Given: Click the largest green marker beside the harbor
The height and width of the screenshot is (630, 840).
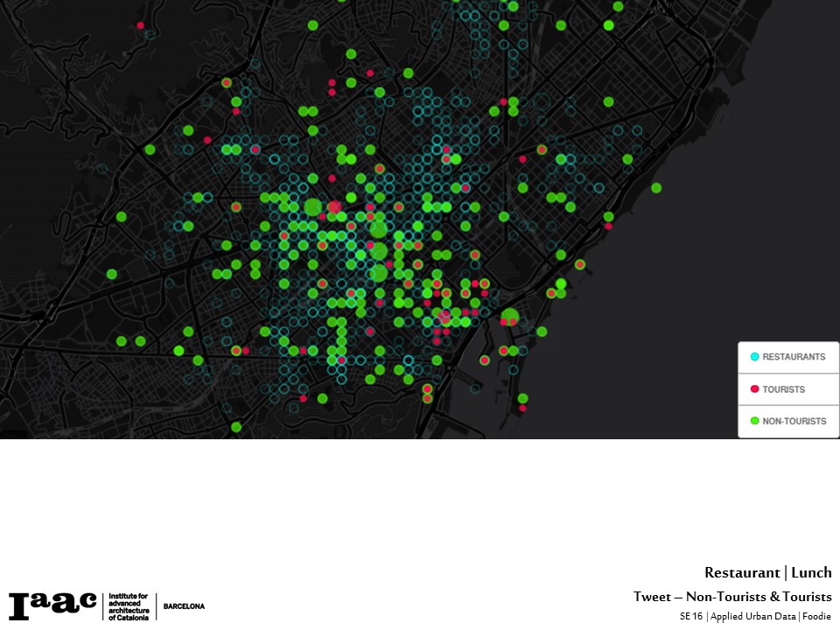Looking at the screenshot, I should click(x=510, y=317).
